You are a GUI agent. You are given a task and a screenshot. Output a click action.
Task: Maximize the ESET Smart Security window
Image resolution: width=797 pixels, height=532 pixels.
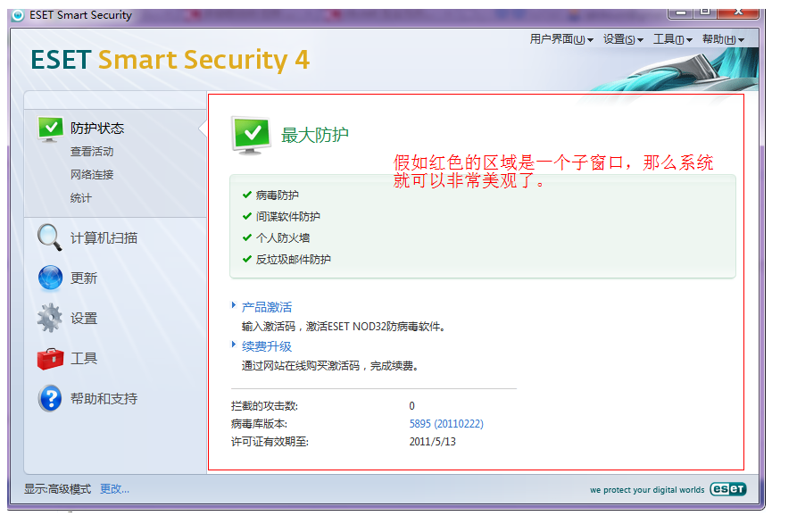(x=705, y=12)
